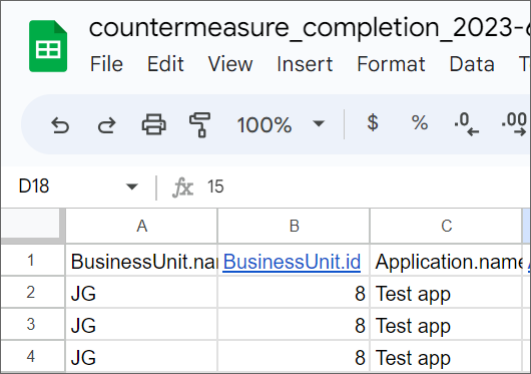Open the Insert menu

pyautogui.click(x=305, y=64)
